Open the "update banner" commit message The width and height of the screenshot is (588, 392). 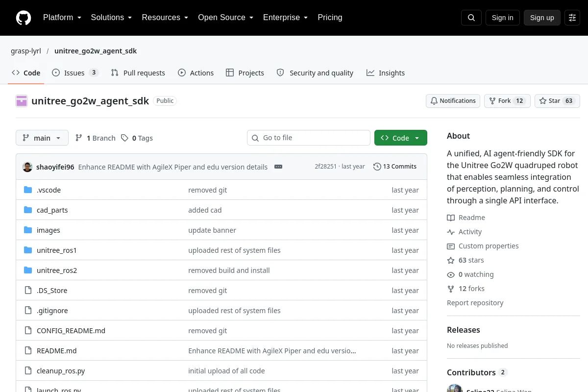point(212,230)
